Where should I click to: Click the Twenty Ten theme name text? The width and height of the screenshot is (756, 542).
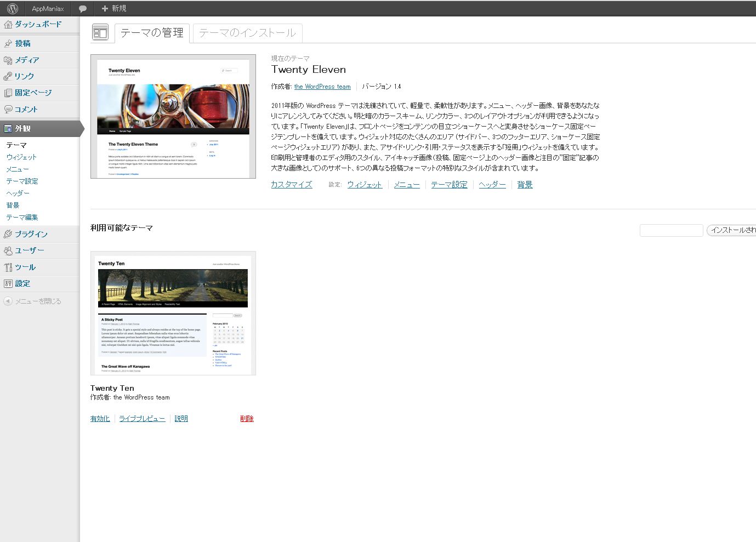[x=112, y=388]
